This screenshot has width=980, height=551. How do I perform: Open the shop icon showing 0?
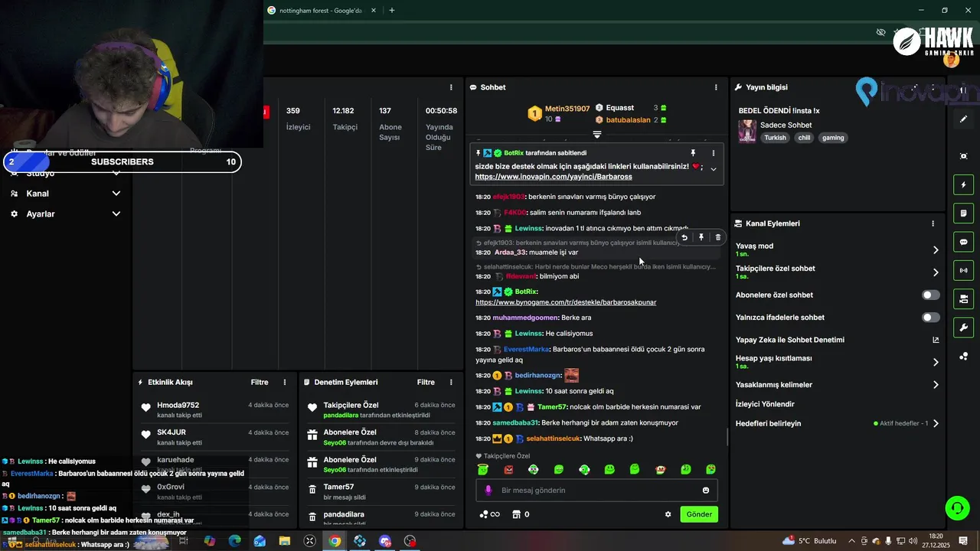(x=521, y=514)
